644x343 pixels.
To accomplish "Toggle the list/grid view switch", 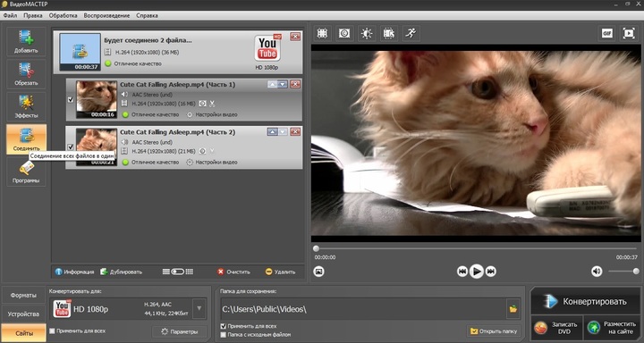I will 177,272.
